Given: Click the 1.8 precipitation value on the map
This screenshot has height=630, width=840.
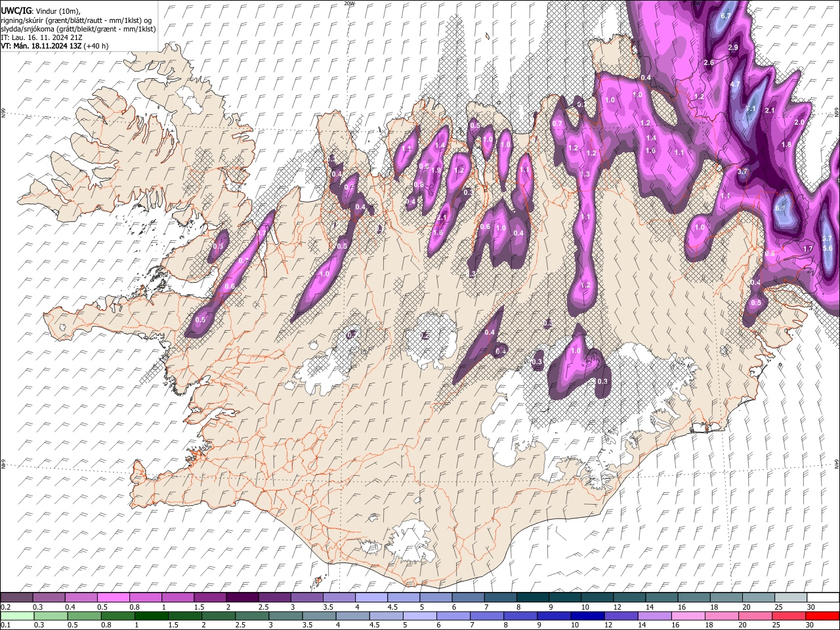Looking at the screenshot, I should pos(786,145).
